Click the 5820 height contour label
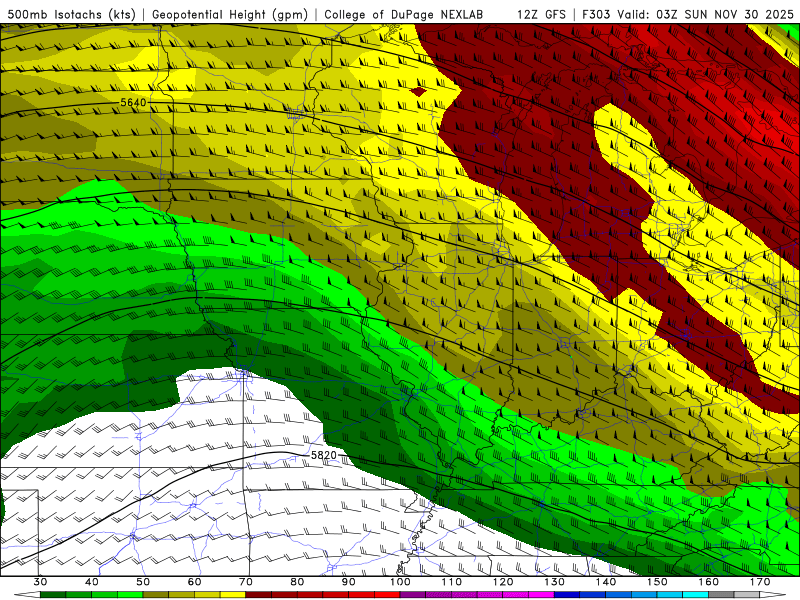800x600 pixels. pyautogui.click(x=324, y=455)
